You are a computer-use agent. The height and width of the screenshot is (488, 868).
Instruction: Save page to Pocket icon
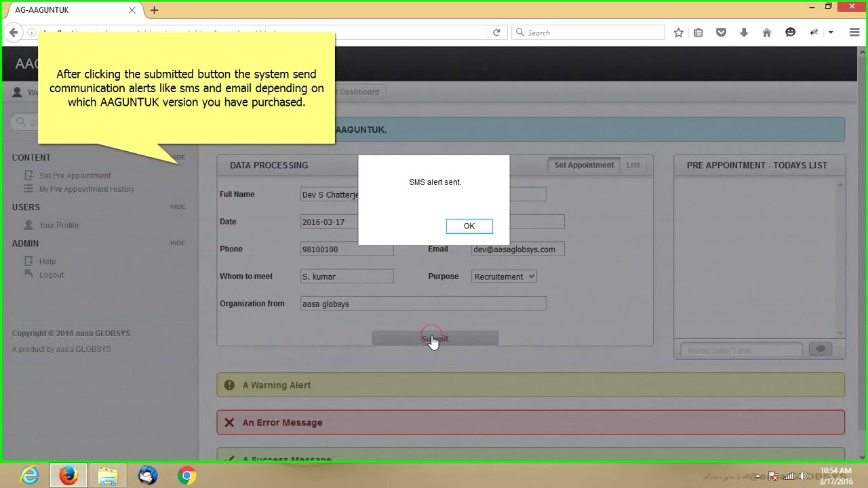722,33
